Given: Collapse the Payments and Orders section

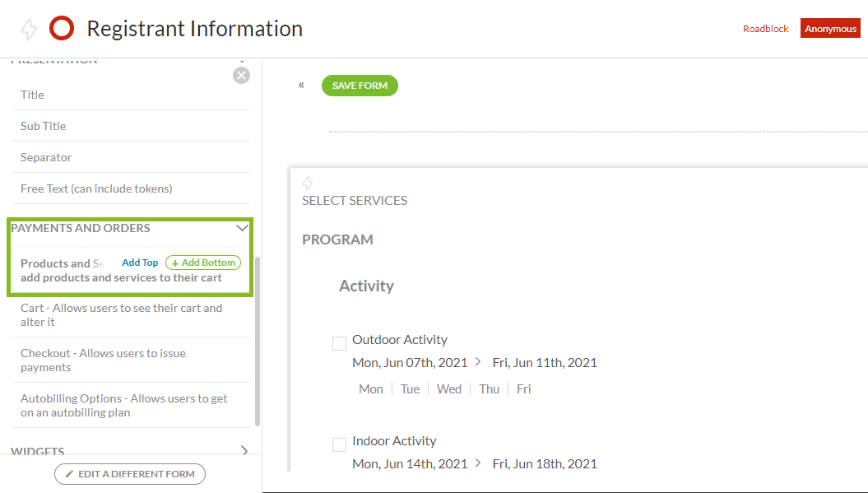Looking at the screenshot, I should 242,228.
